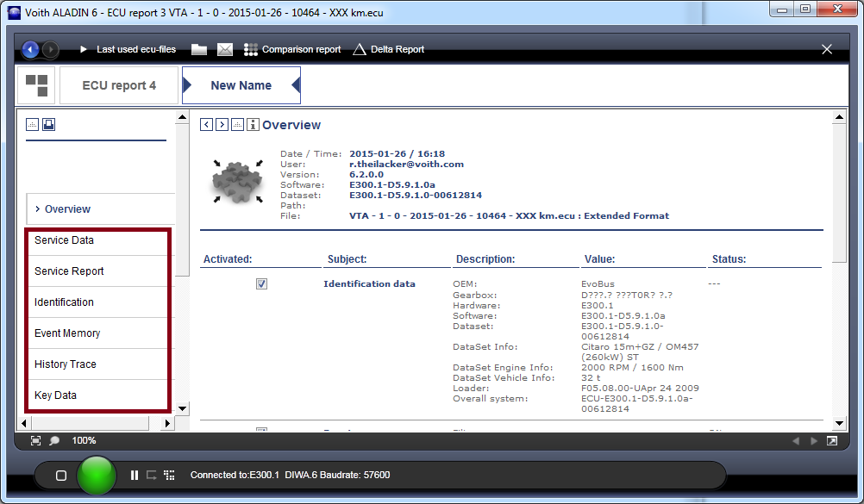Click the print icon in sidebar
Viewport: 864px width, 504px height.
click(48, 124)
